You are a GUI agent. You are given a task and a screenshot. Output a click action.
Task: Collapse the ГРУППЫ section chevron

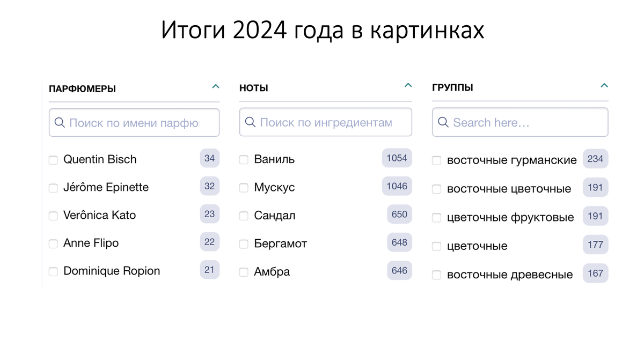[x=604, y=85]
